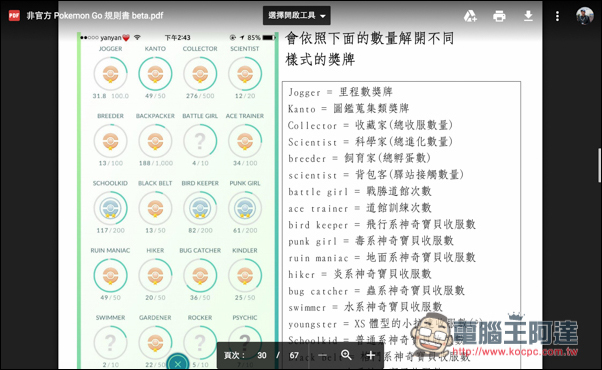Screen dimensions: 602x370
Task: Click the BREEDER medal icon
Action: 111,141
